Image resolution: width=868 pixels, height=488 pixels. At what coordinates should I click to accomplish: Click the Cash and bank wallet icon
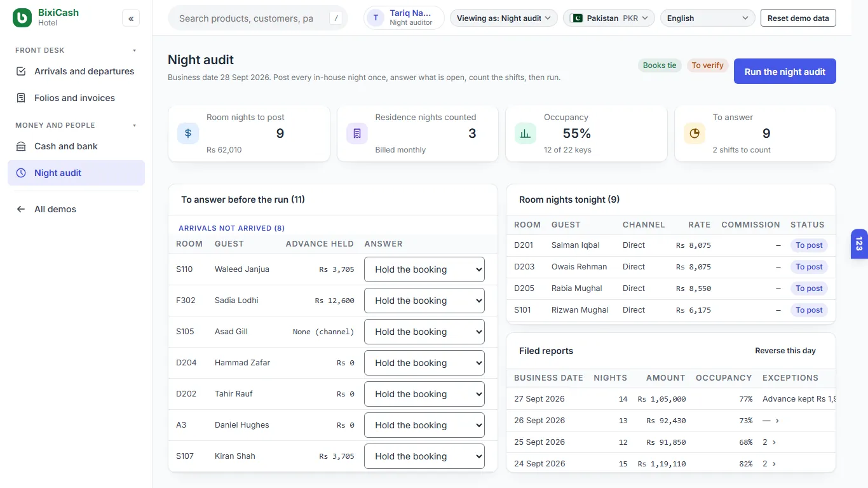(21, 146)
